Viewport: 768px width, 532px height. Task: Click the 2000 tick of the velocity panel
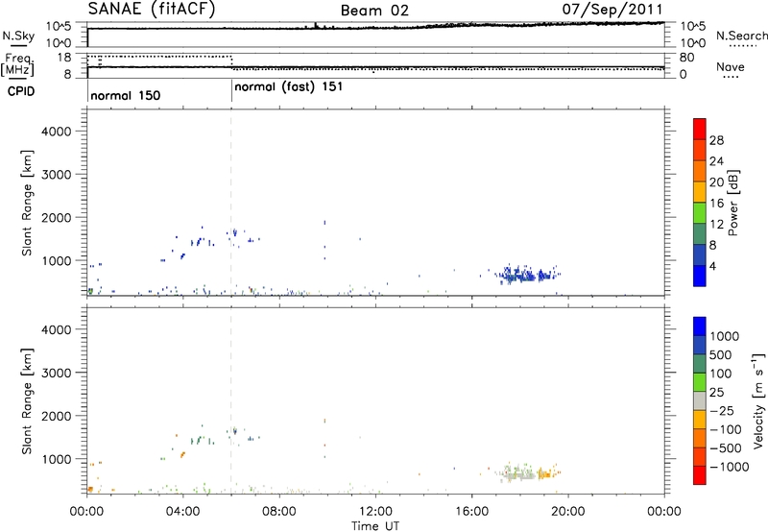coord(56,416)
